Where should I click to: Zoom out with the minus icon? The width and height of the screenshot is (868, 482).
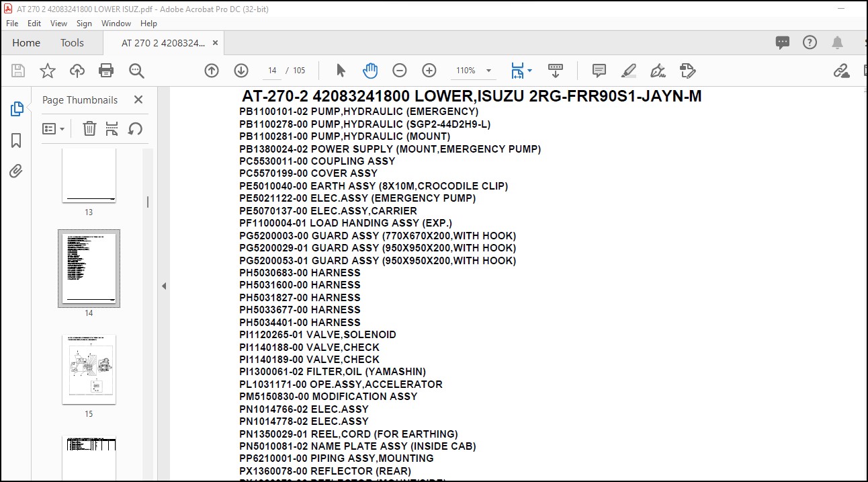(400, 71)
